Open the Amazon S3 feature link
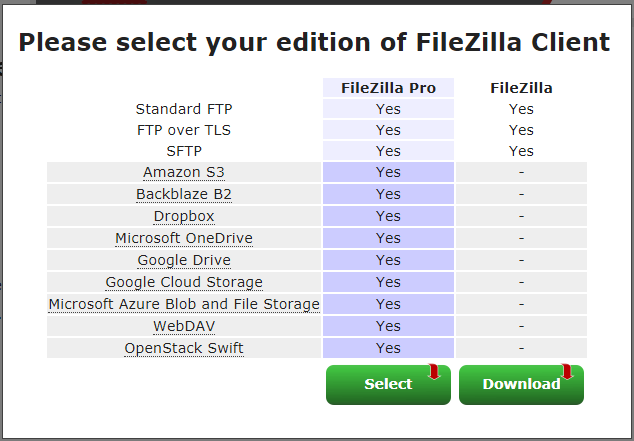This screenshot has height=441, width=634. click(x=184, y=172)
